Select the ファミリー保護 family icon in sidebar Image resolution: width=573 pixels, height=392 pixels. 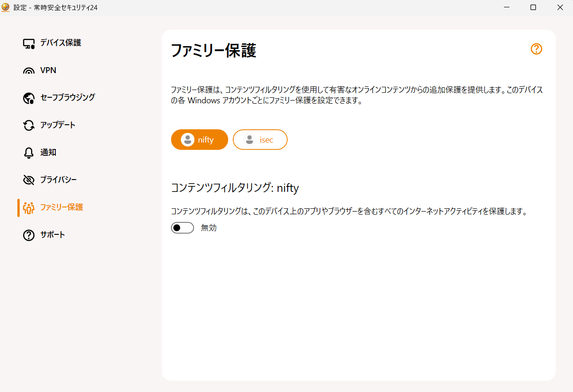28,207
